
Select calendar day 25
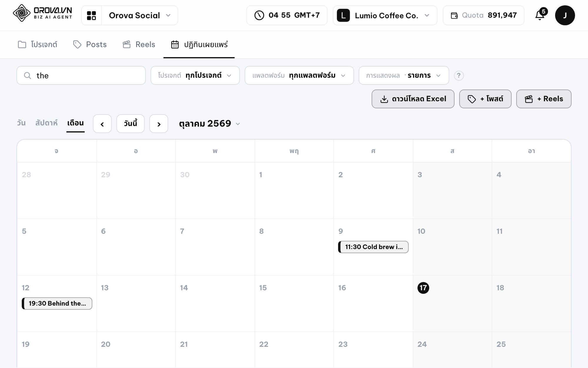pyautogui.click(x=501, y=344)
